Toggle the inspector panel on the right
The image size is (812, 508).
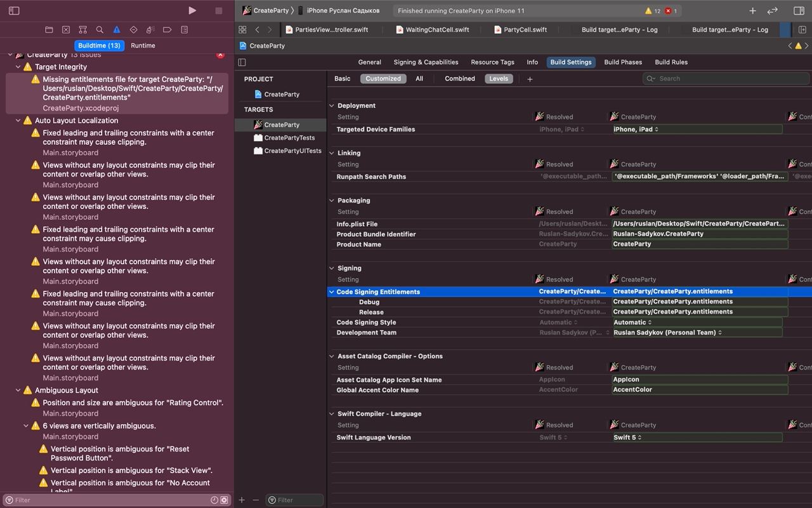point(799,11)
